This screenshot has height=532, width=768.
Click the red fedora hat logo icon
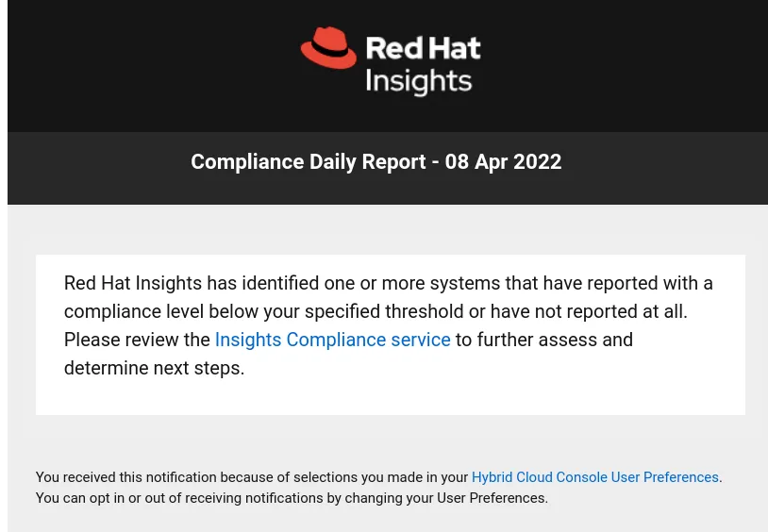(328, 47)
